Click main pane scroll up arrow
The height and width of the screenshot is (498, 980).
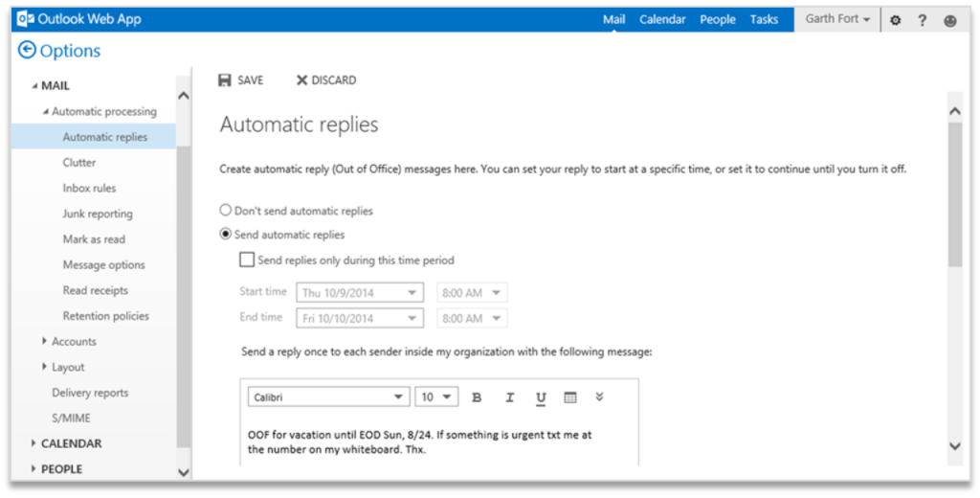pos(954,111)
